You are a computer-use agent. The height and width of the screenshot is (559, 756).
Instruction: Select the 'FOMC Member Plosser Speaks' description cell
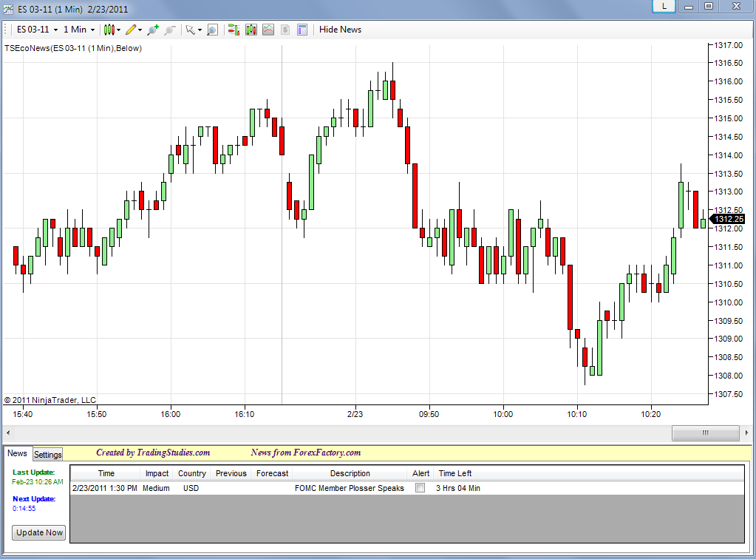click(350, 488)
